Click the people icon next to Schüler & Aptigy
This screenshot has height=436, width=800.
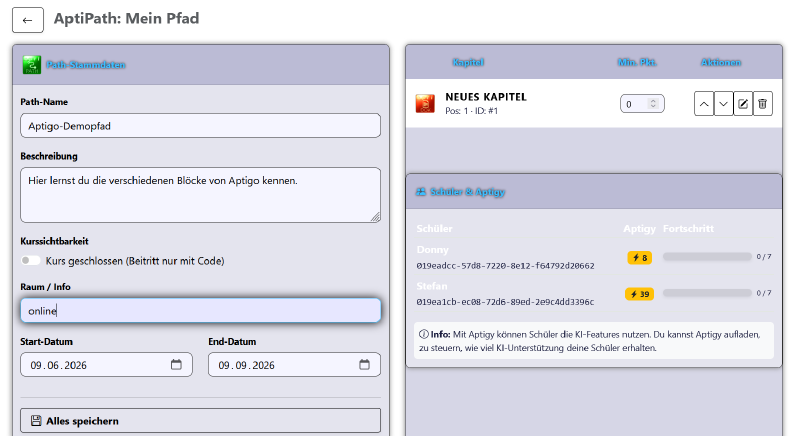420,192
